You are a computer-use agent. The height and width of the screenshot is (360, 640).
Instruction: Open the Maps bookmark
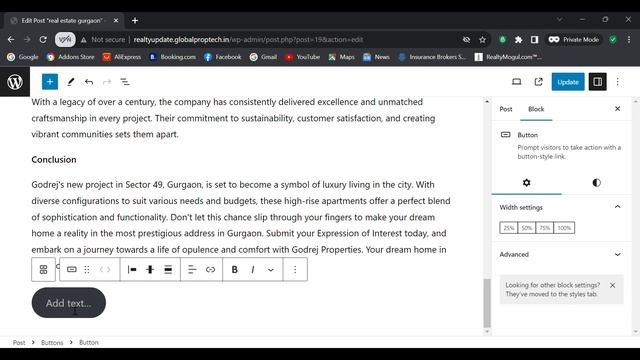(341, 57)
